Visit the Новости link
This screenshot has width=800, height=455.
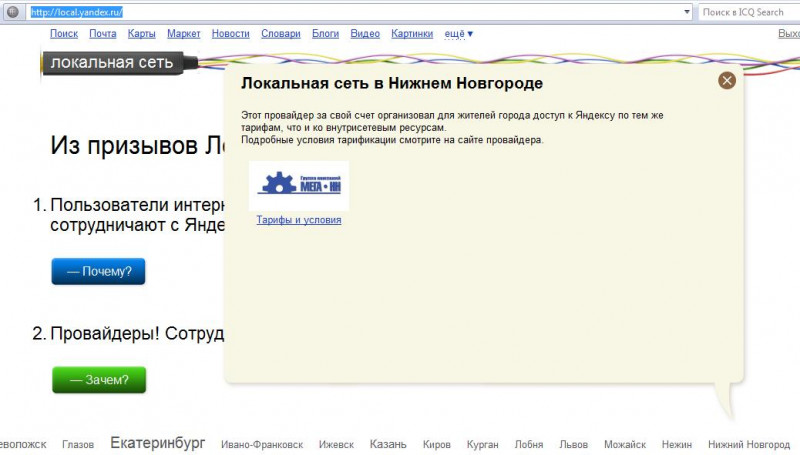[x=231, y=34]
